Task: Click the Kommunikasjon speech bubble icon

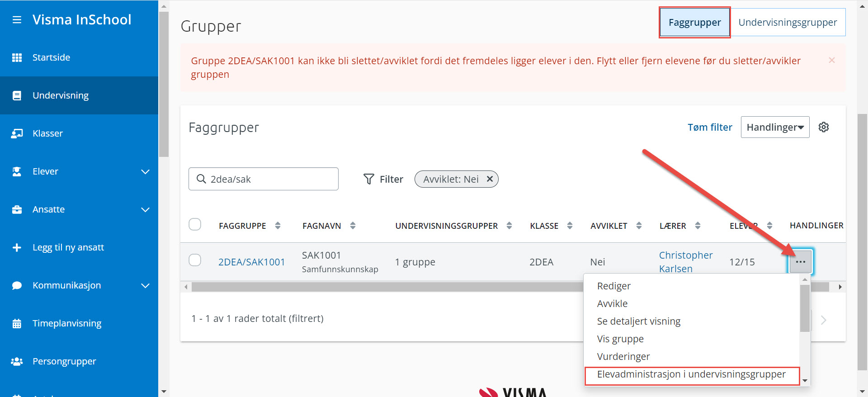Action: 17,285
